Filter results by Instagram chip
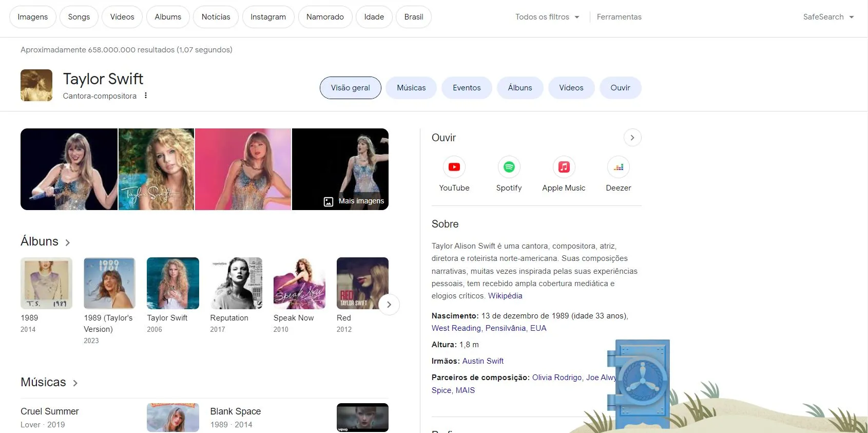 coord(268,17)
